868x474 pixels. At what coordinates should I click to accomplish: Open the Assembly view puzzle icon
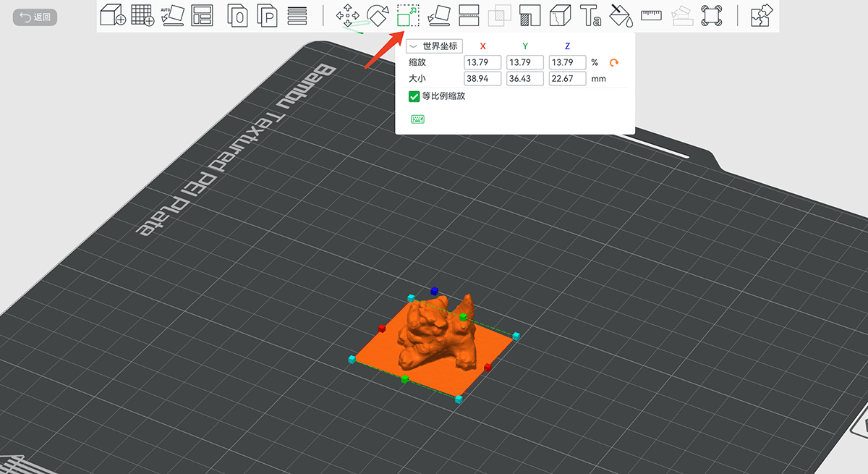(x=761, y=16)
